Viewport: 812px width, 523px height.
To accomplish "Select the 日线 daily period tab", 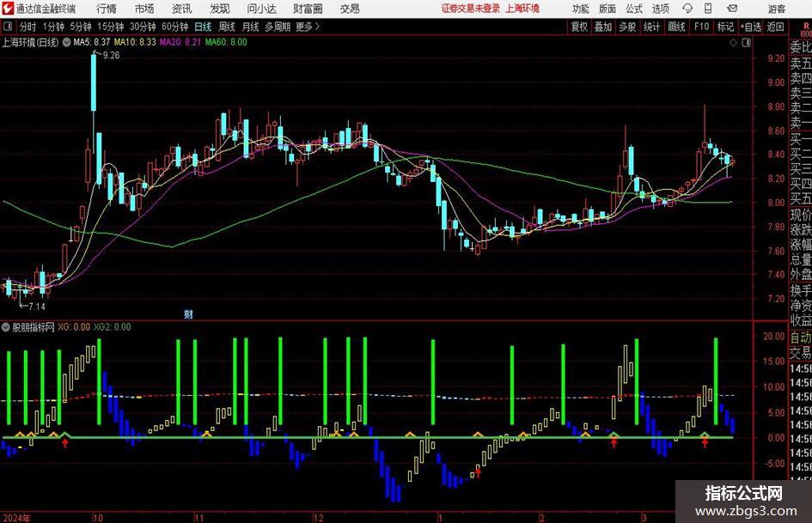I will [203, 27].
